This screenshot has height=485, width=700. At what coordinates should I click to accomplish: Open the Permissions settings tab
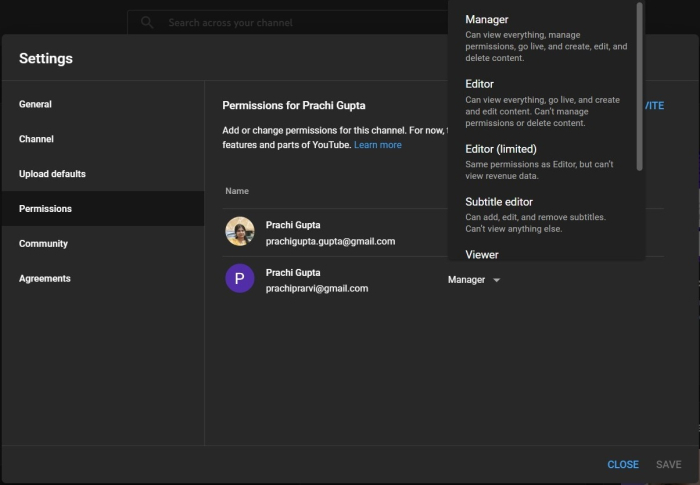point(45,209)
